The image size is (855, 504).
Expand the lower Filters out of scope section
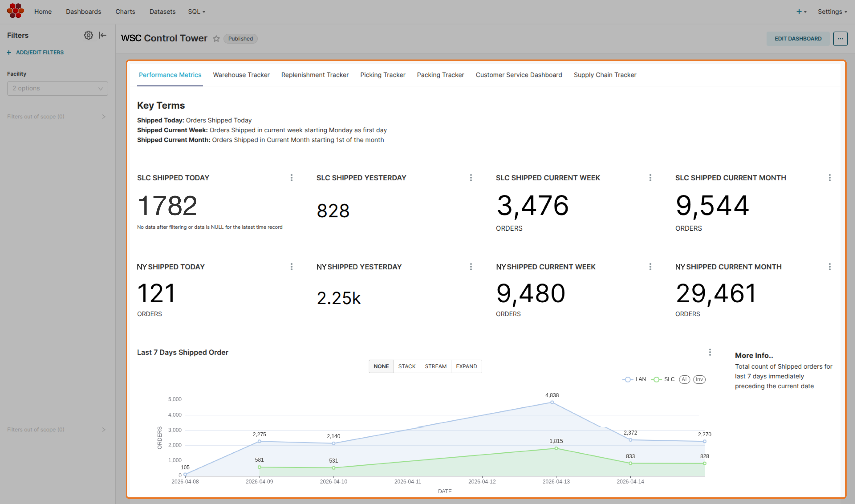click(x=56, y=429)
